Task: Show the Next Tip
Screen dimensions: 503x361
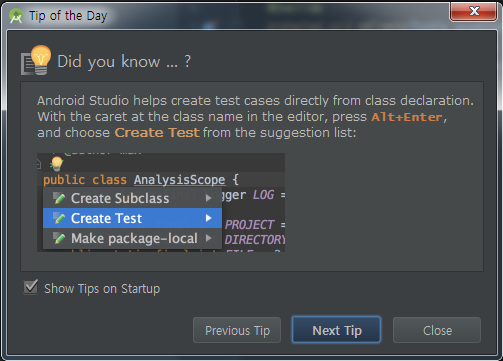Action: click(336, 330)
